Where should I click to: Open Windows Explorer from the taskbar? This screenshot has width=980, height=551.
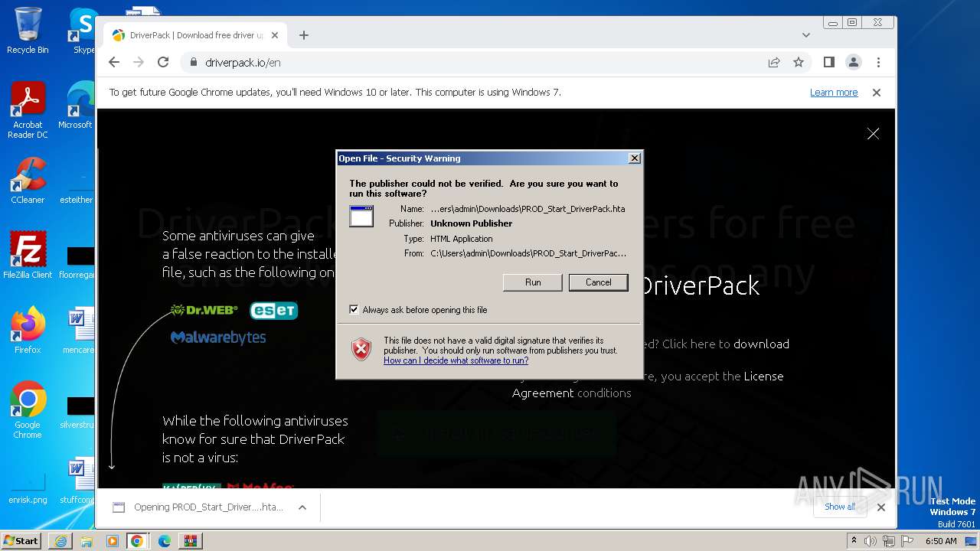(x=87, y=541)
